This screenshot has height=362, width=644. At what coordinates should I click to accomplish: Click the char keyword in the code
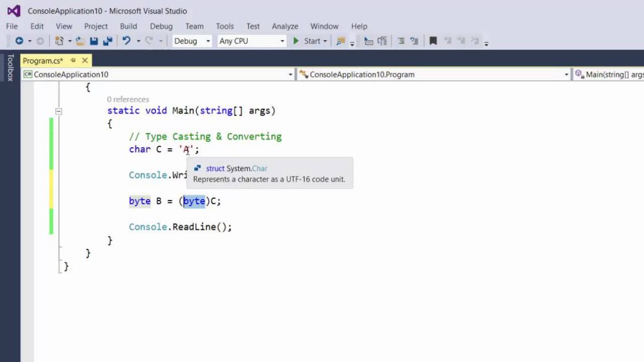(x=140, y=150)
